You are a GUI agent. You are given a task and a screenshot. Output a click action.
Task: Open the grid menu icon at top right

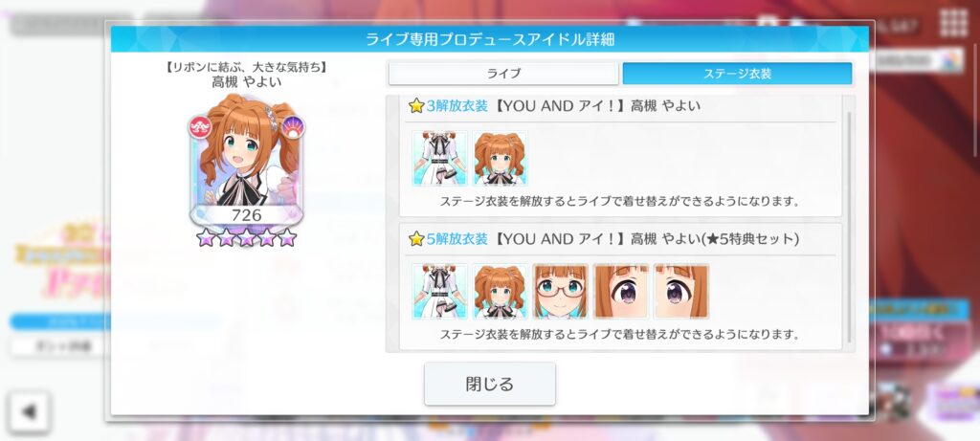pos(953,23)
